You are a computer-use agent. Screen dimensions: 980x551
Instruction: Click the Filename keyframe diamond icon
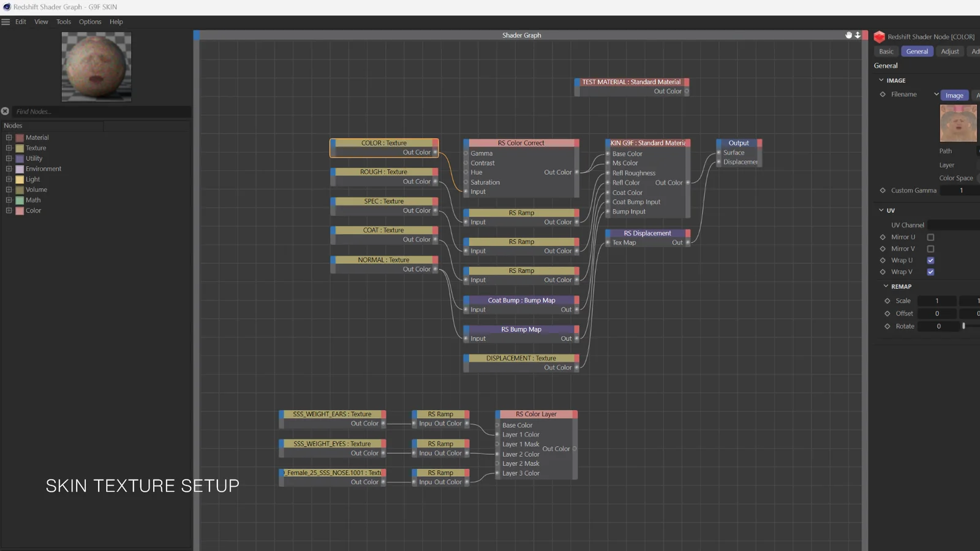click(883, 94)
